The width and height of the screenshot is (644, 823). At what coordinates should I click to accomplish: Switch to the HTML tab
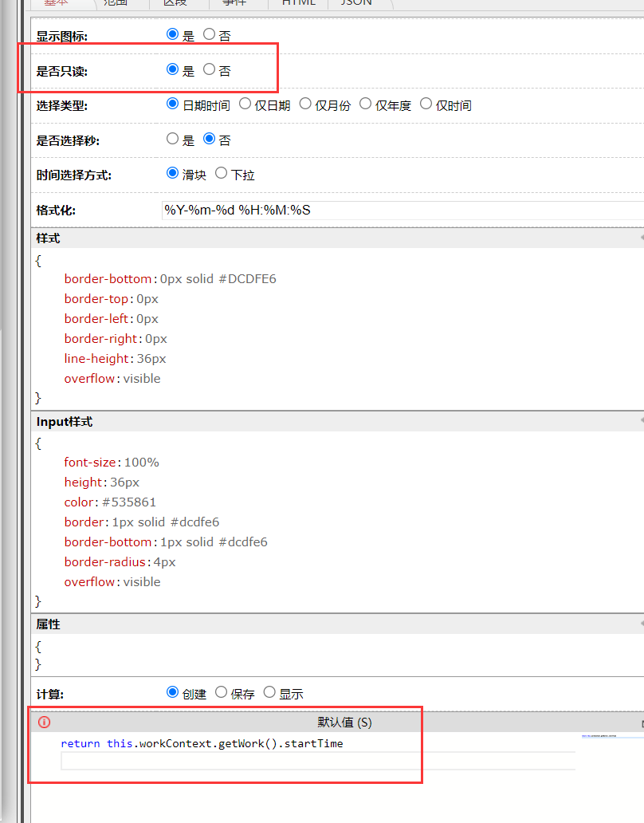coord(298,2)
